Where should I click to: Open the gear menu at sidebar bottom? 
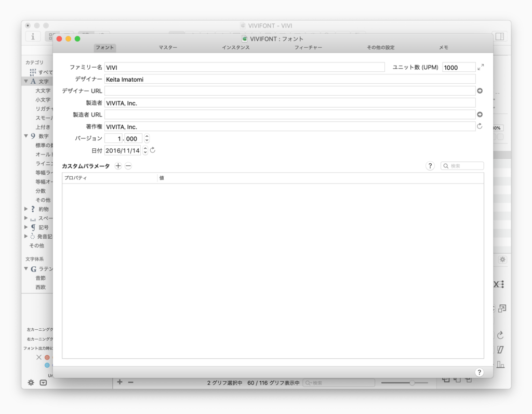pos(31,382)
